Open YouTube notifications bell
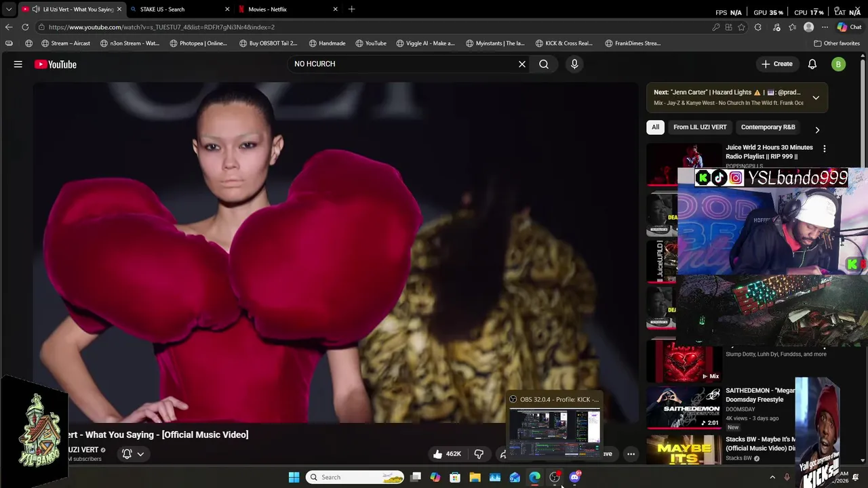 click(812, 64)
